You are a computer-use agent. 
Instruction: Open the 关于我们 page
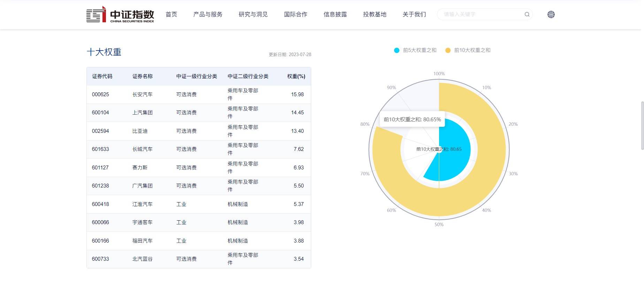tap(414, 14)
